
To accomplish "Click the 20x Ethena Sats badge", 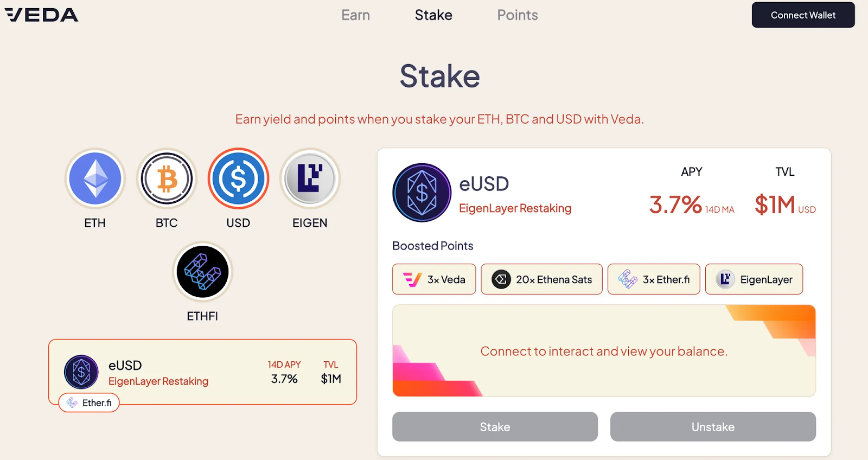I will tap(541, 279).
